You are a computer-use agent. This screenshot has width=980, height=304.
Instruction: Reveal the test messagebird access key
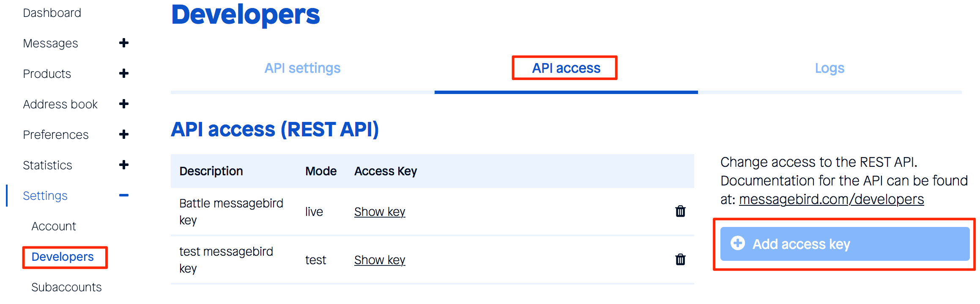click(380, 260)
